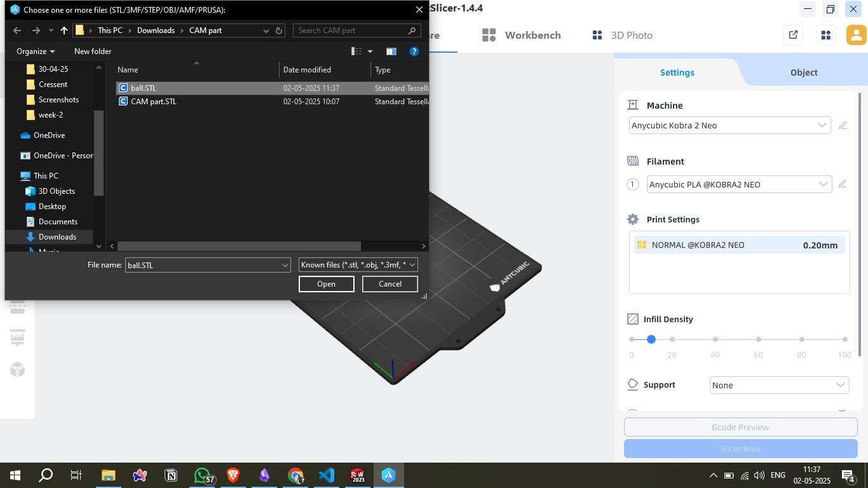Go forward with the dialog's forward arrow
This screenshot has height=488, width=868.
click(x=36, y=30)
